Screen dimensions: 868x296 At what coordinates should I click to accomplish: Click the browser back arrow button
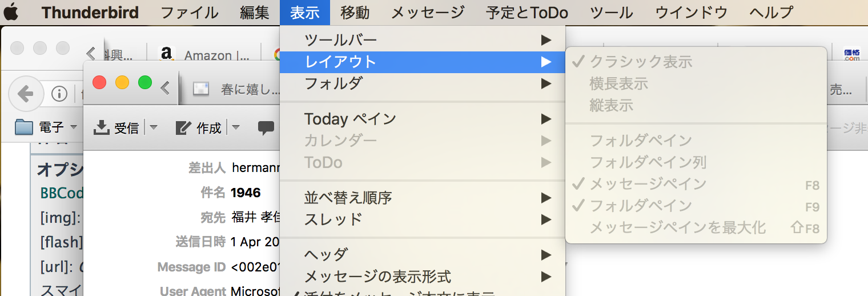pos(25,94)
